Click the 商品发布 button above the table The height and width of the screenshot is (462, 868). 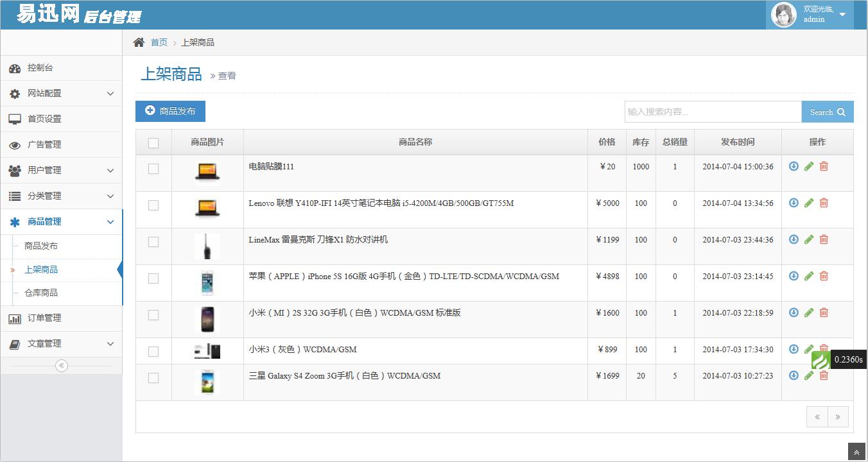170,111
